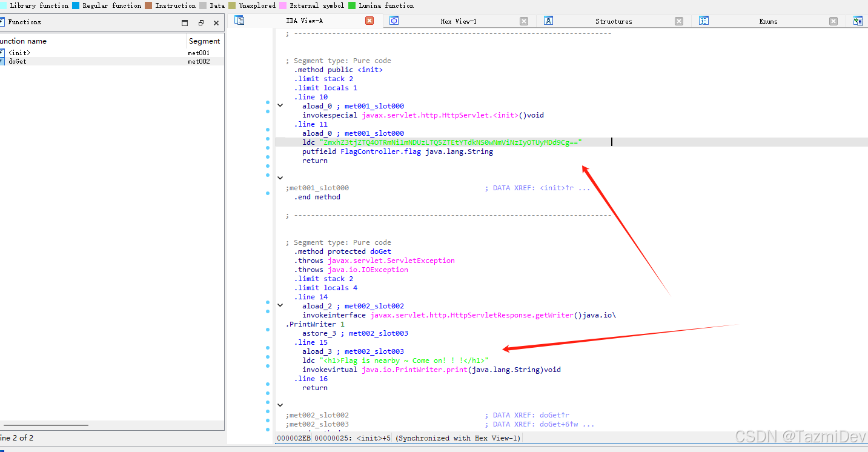Switch to the Hex View-1 tab
The image size is (868, 452).
pos(459,20)
